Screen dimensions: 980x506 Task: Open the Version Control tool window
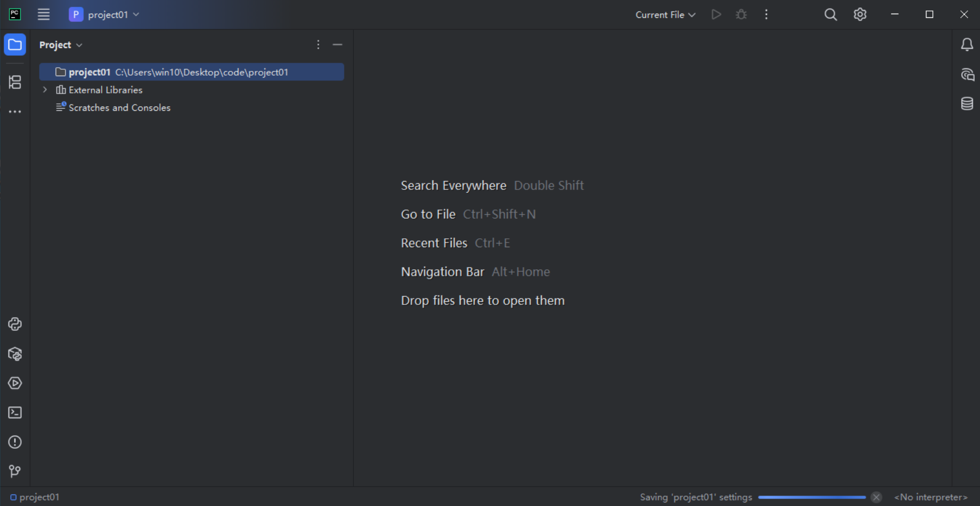15,471
